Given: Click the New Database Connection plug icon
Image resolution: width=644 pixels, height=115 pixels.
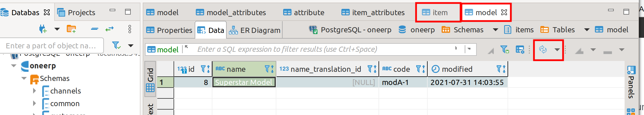Looking at the screenshot, I should (x=43, y=29).
